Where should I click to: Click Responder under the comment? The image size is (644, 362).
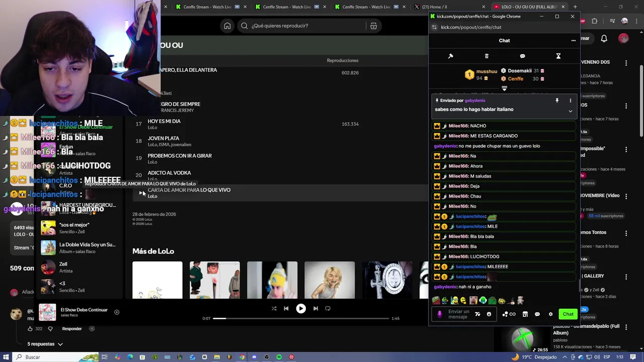point(72,329)
